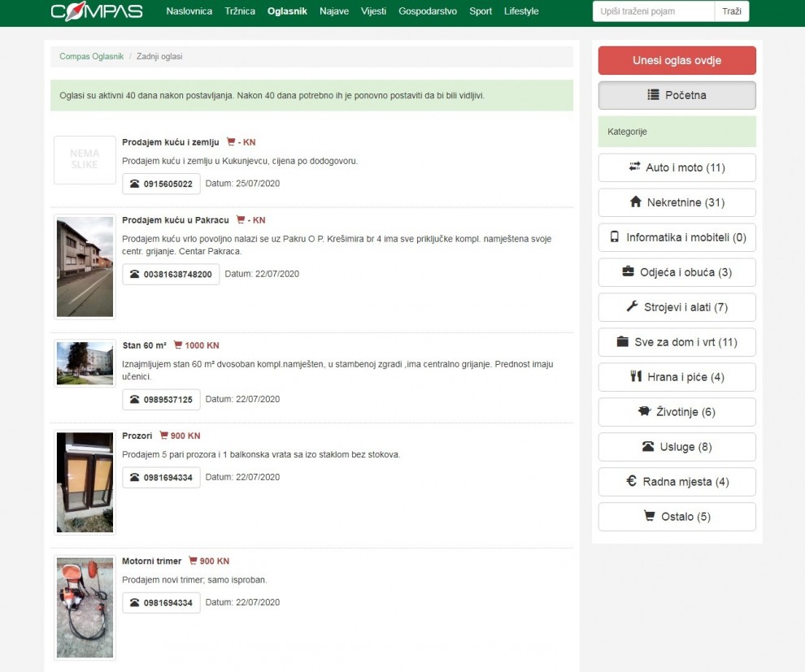Click the Compas Oglasnik breadcrumb link
Screen dimensions: 805x672
(92, 57)
